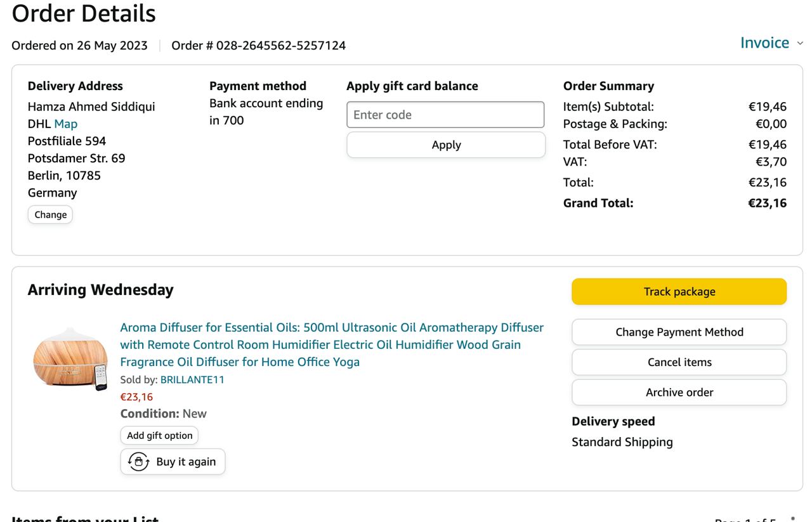This screenshot has height=522, width=812.
Task: Click the Grand Total amount
Action: [767, 203]
